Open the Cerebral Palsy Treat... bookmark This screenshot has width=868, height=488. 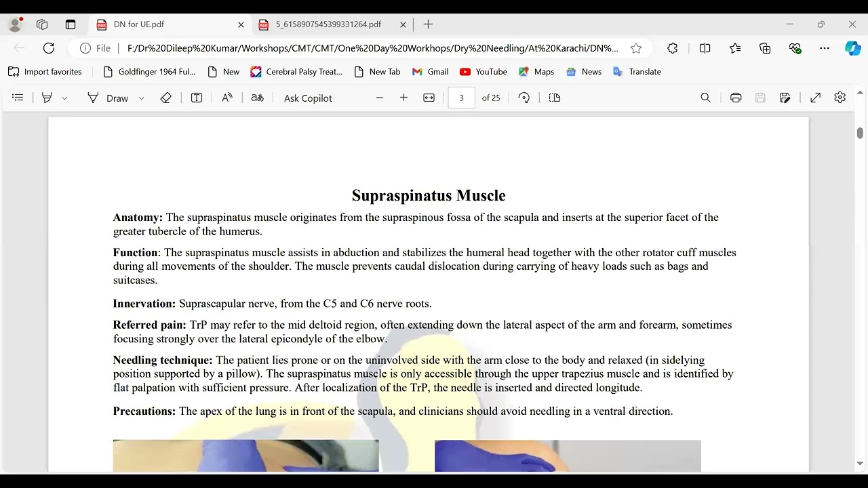297,72
